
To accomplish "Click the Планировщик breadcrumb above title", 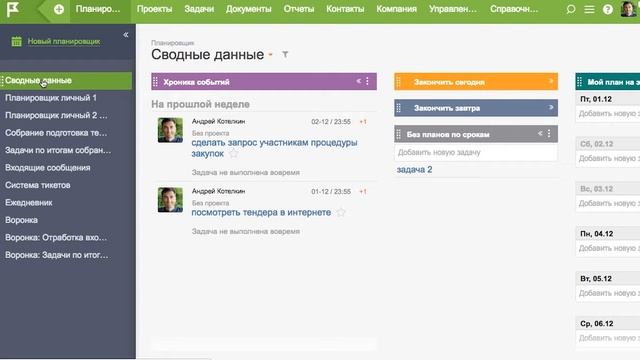I will pos(172,43).
